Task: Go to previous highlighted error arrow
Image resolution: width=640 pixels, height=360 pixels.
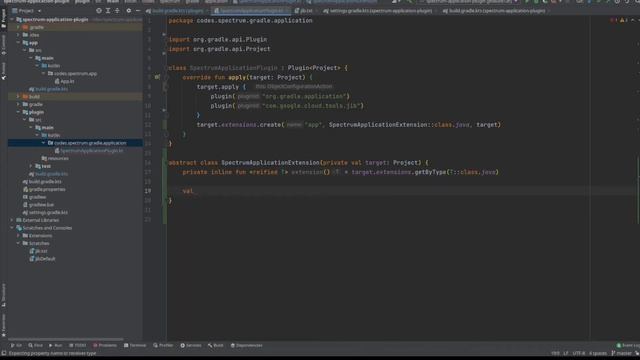Action: click(x=633, y=20)
